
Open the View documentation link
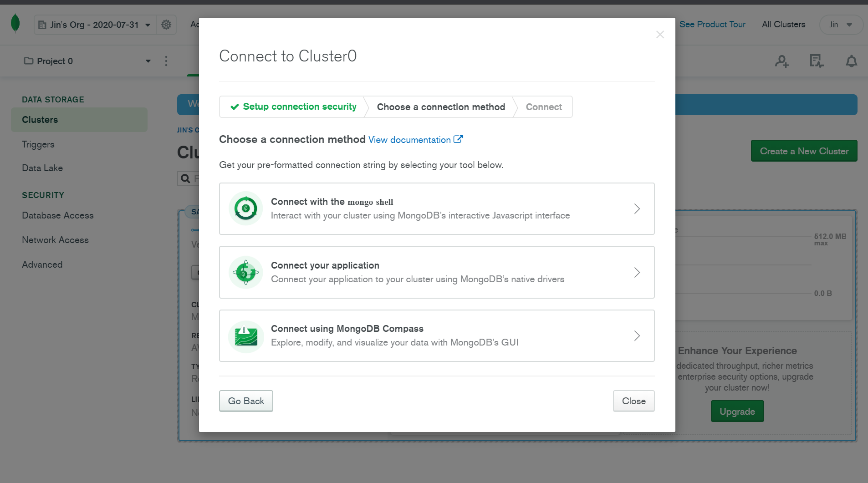click(410, 139)
